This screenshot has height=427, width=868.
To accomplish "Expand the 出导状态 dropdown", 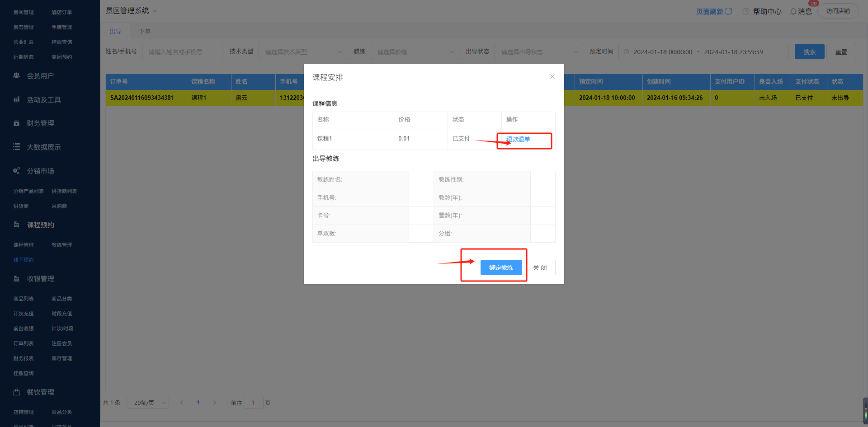I will [538, 52].
